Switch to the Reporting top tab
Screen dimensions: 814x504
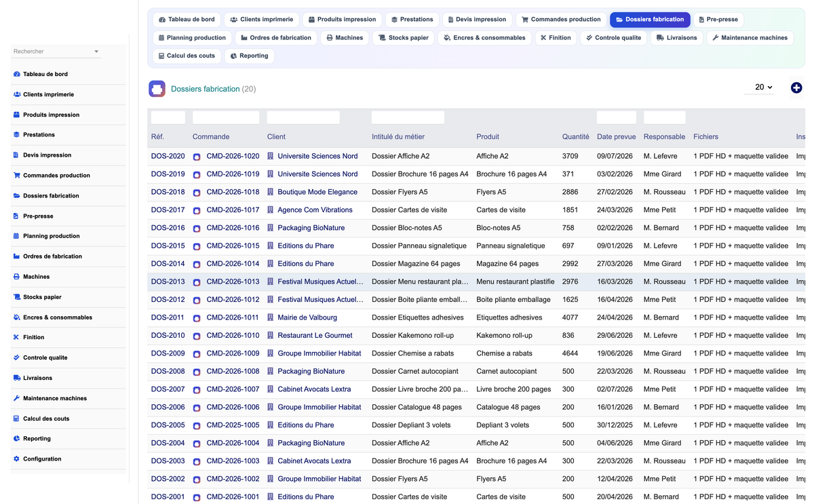tap(249, 56)
